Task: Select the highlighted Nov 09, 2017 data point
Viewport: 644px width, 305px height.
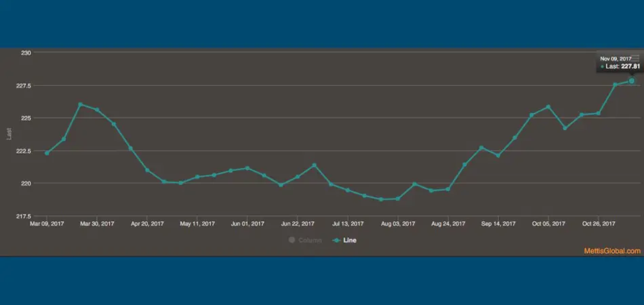Action: point(632,81)
